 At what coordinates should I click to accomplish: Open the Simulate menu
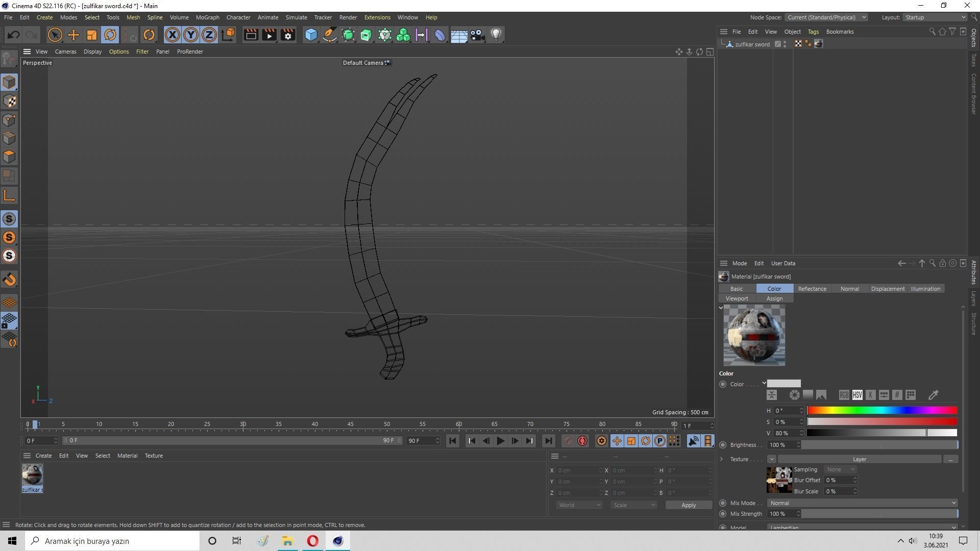(296, 17)
